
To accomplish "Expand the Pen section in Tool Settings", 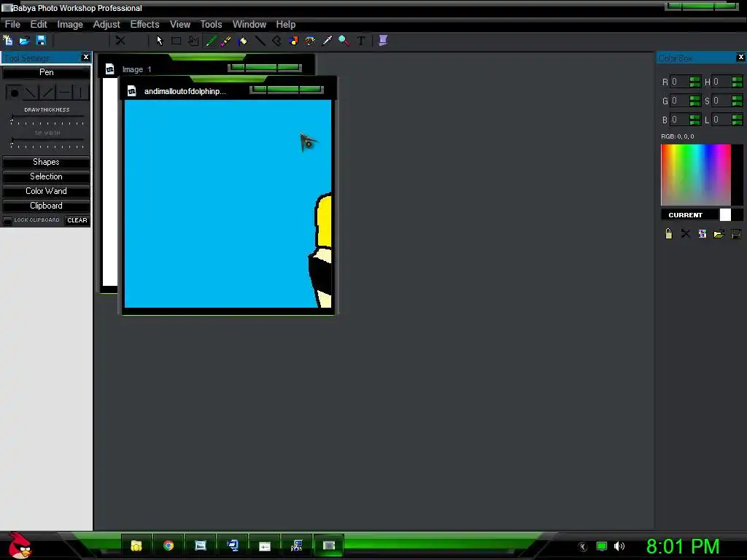I will click(46, 72).
